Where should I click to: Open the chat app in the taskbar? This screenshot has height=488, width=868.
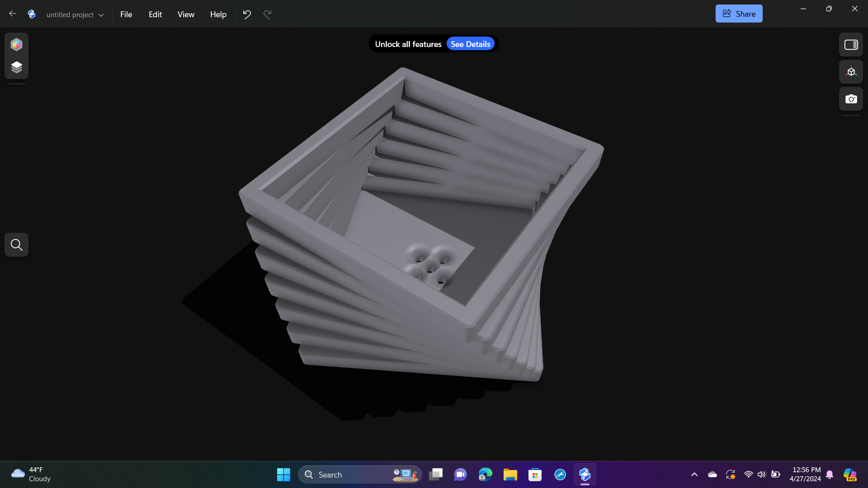460,474
